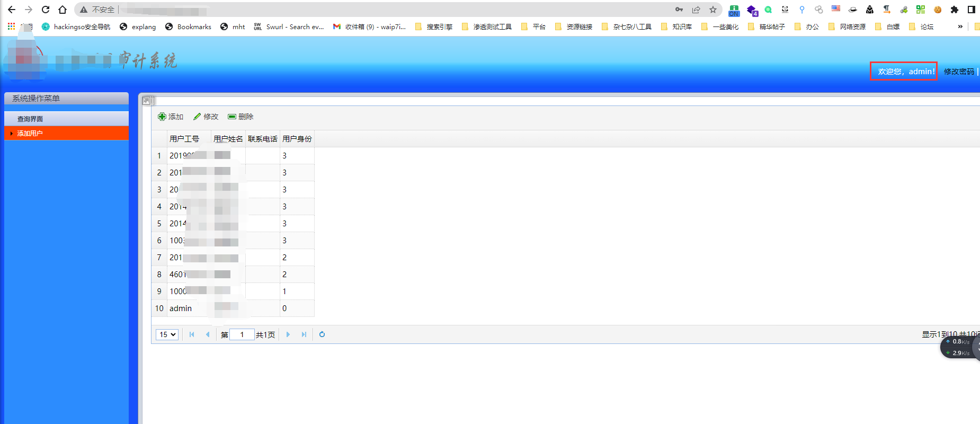
Task: Sort by 用户工号 column header
Action: [184, 139]
